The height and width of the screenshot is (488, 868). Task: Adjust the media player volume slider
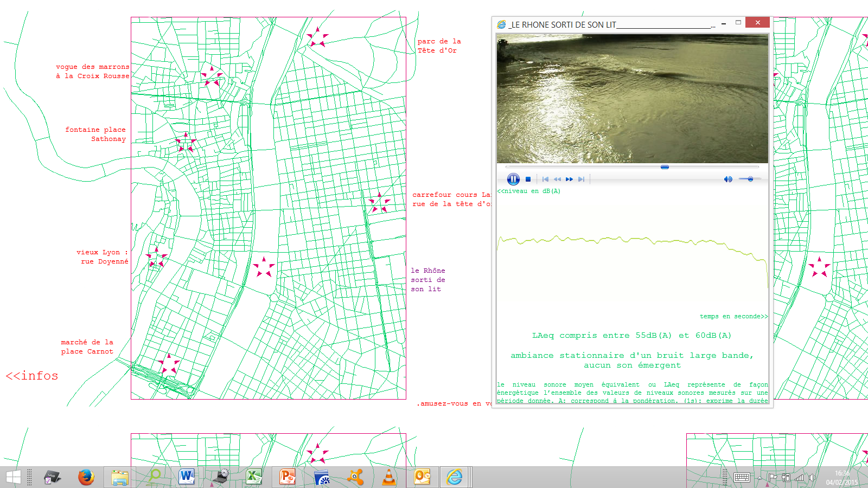tap(750, 179)
